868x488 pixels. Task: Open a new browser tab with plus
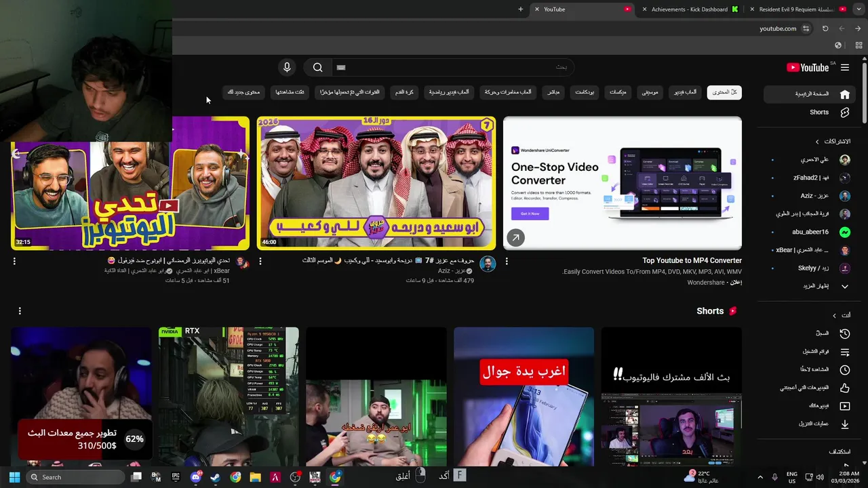click(521, 9)
